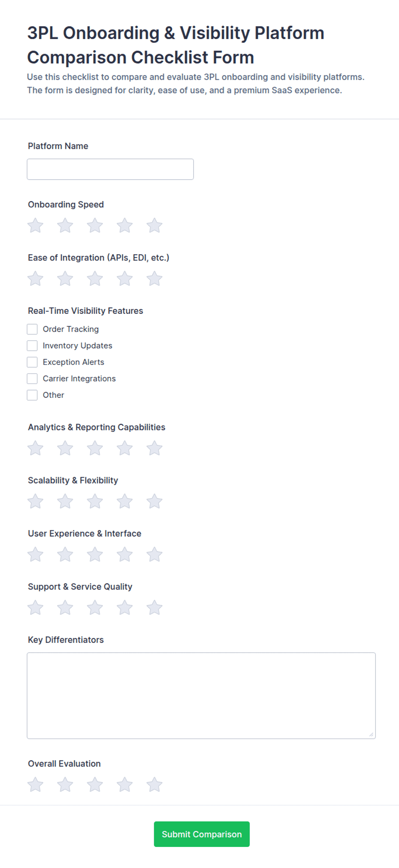Grab the Key Differentiators textarea resize handle
The image size is (399, 868).
(371, 734)
